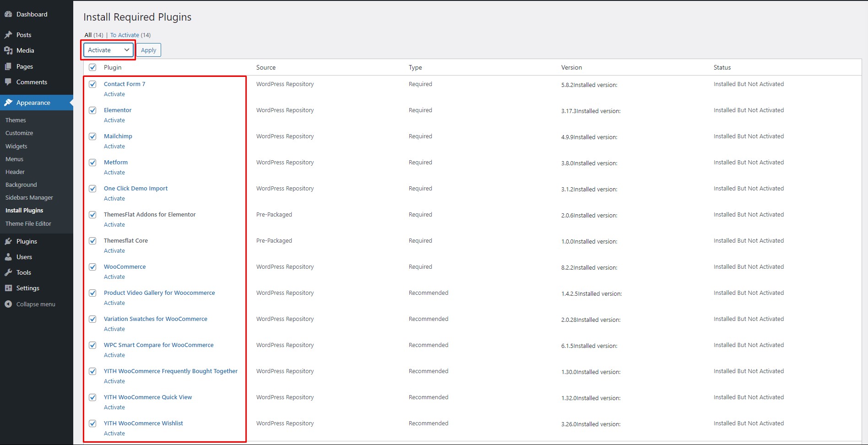The height and width of the screenshot is (445, 868).
Task: Uncheck the YITH Frequently Bought Together checkbox
Action: point(92,371)
